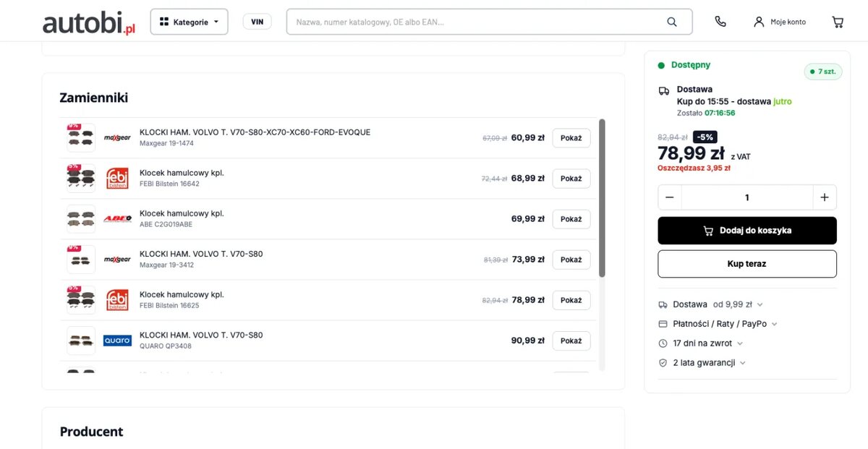Show FEBI Bilstein 16642 via Pokaż

[571, 179]
